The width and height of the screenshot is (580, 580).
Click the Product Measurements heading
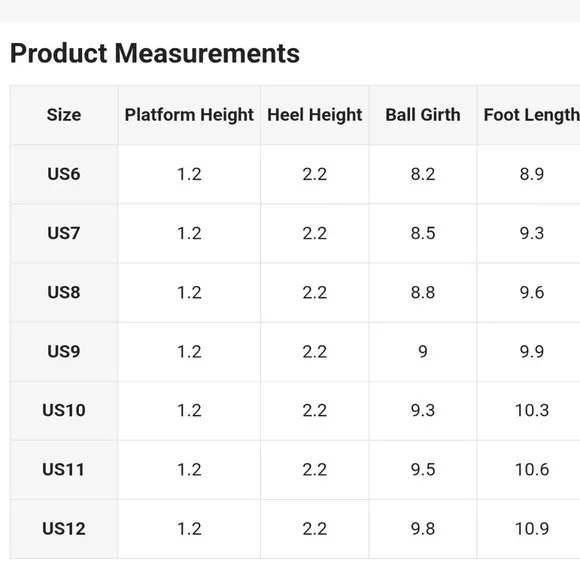(155, 53)
